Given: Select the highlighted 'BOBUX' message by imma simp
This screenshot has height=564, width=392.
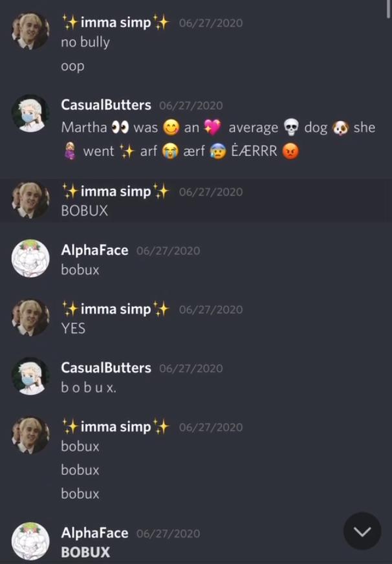Looking at the screenshot, I should pos(85,211).
